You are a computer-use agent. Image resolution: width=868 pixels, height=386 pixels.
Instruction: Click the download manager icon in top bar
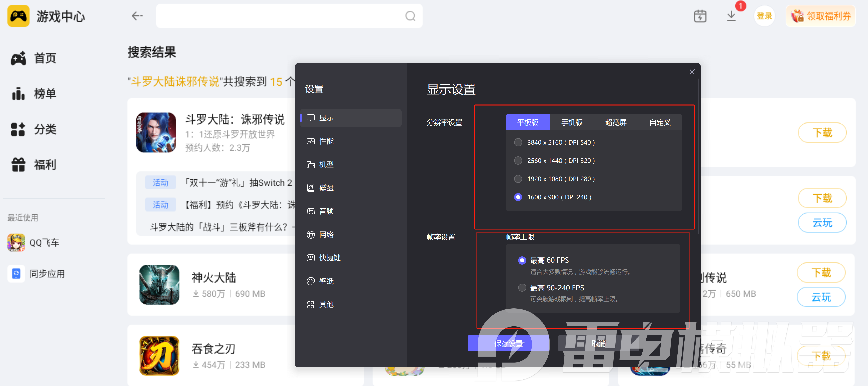[731, 16]
